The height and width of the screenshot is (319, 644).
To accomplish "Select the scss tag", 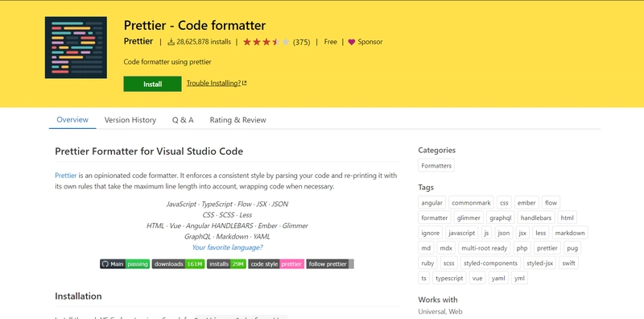I will point(449,263).
